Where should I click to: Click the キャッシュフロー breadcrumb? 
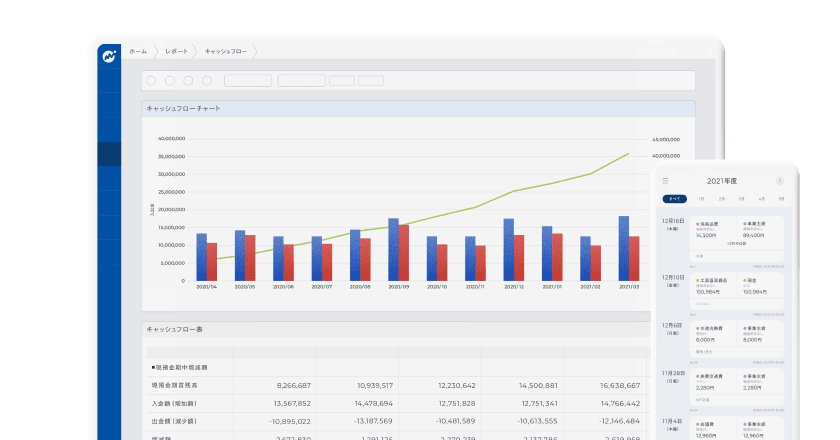coord(226,51)
